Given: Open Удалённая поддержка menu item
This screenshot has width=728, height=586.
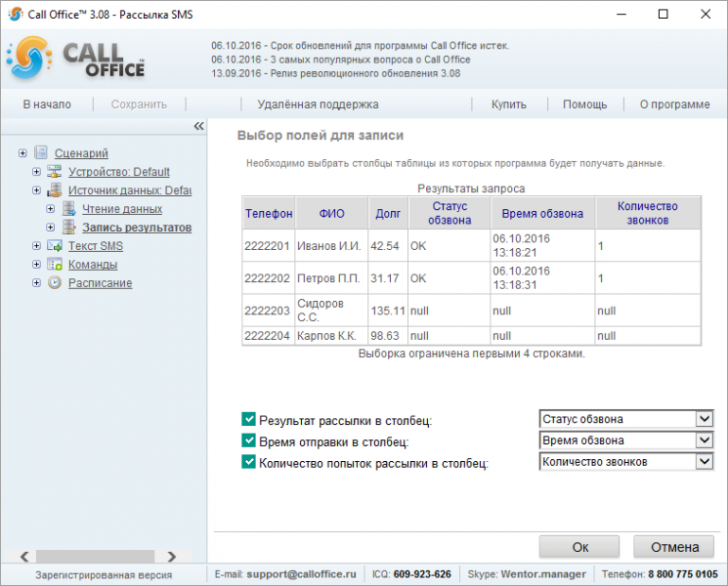Looking at the screenshot, I should (x=318, y=105).
